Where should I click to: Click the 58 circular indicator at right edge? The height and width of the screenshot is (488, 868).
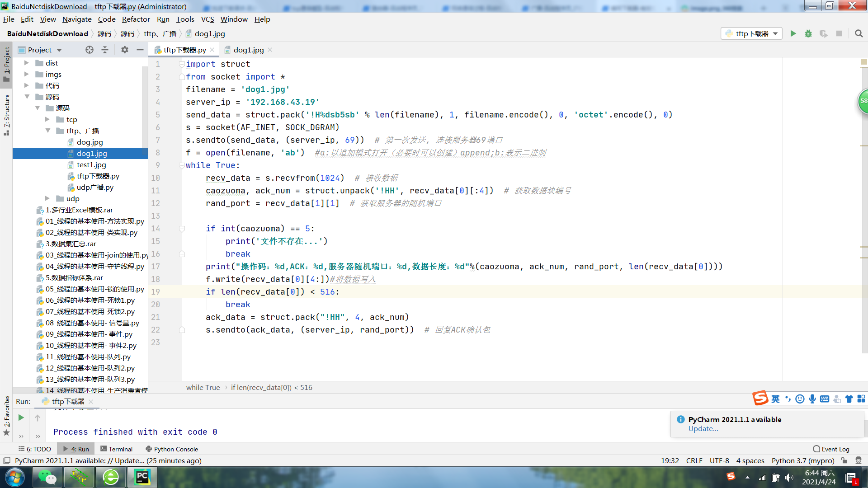[863, 101]
